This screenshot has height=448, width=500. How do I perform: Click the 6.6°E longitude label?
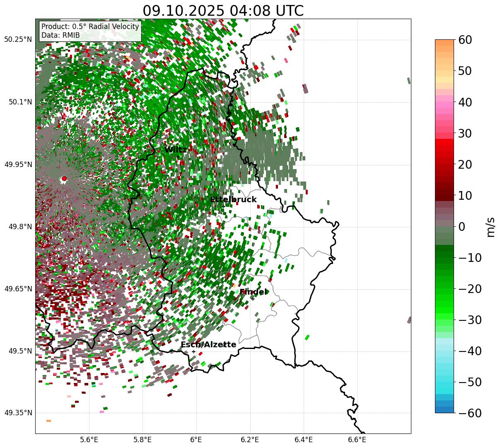[357, 439]
